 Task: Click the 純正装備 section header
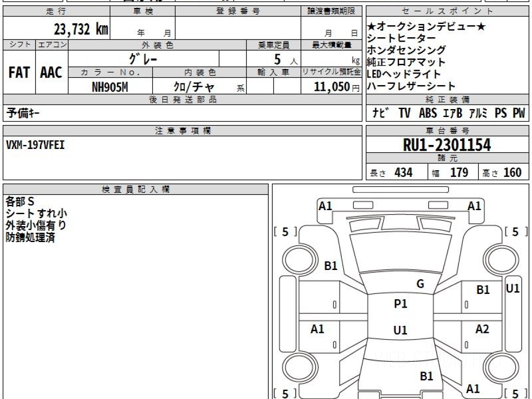(448, 100)
